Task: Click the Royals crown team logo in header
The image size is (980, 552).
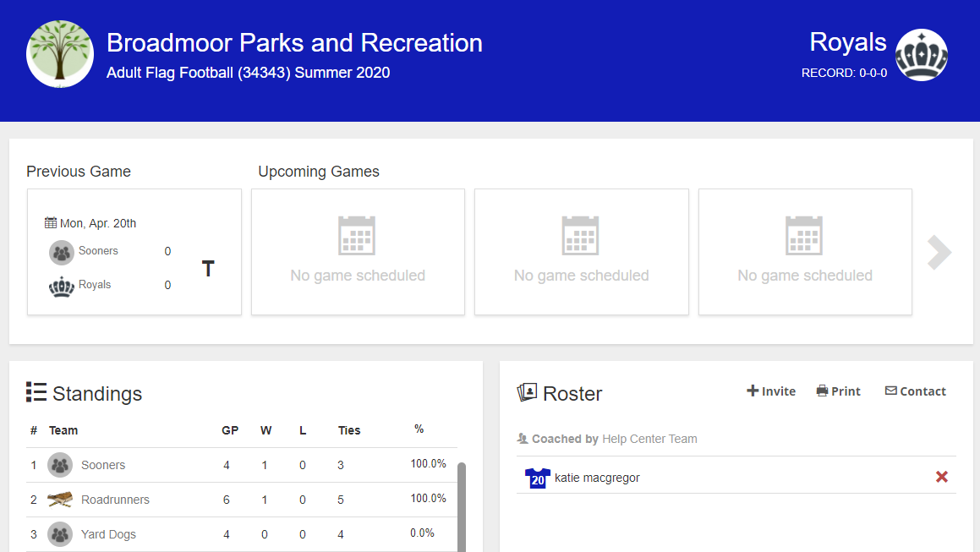Action: tap(922, 55)
